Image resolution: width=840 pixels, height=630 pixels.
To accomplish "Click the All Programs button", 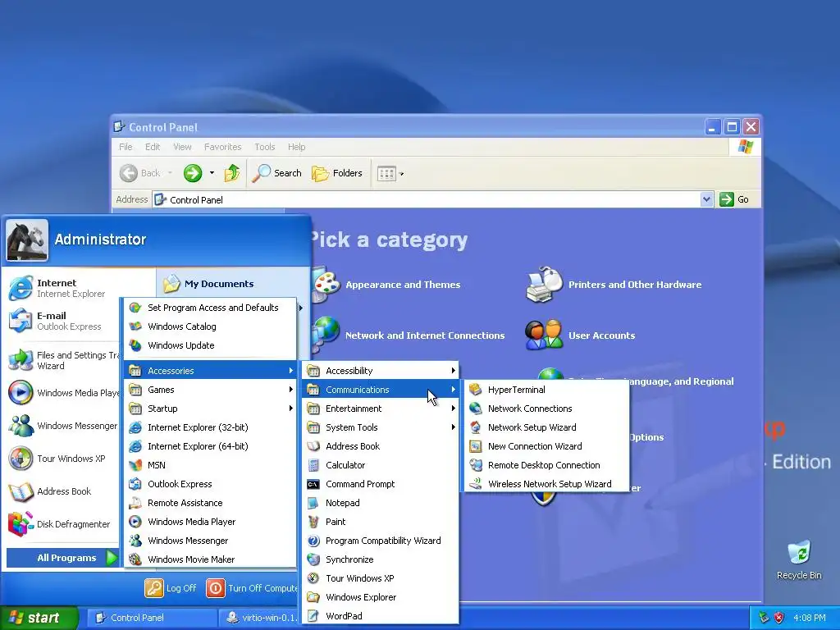I will [x=62, y=558].
